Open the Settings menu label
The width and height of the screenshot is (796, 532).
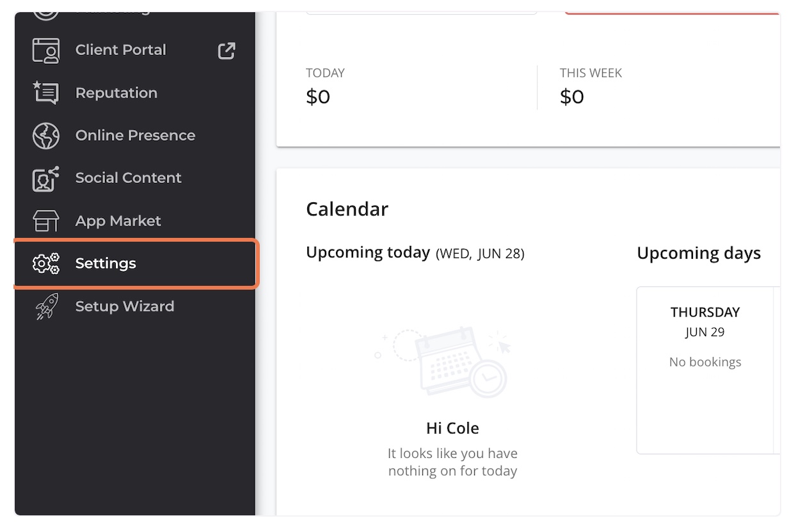tap(106, 263)
